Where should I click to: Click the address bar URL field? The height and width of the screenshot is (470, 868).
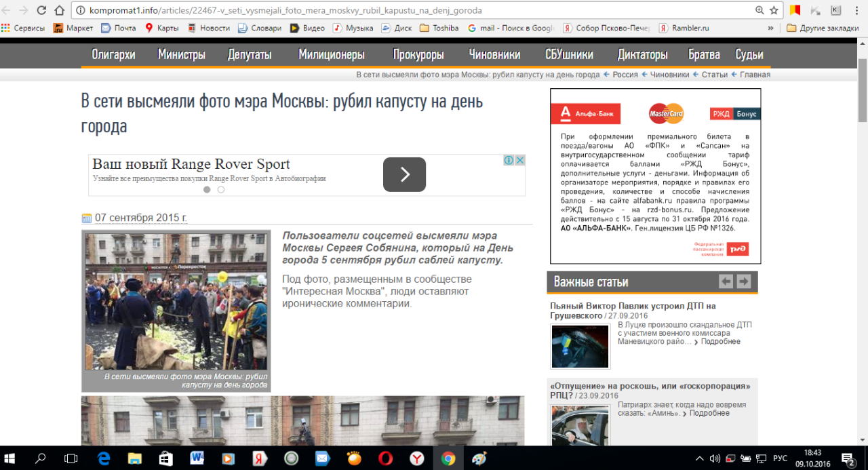[414, 10]
